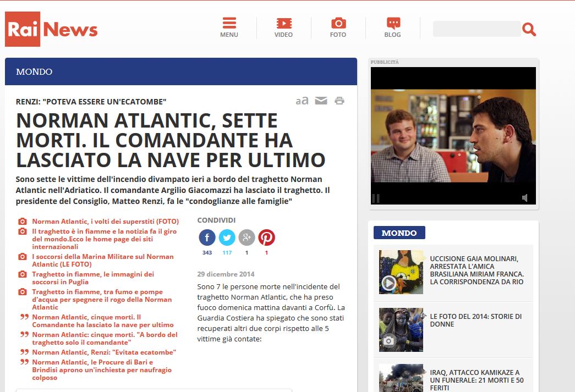The image size is (575, 392).
Task: Send the article by email
Action: pyautogui.click(x=321, y=101)
